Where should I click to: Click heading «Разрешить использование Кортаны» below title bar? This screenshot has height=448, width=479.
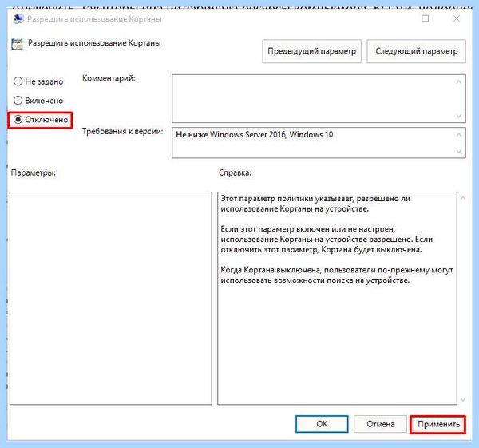pyautogui.click(x=94, y=43)
